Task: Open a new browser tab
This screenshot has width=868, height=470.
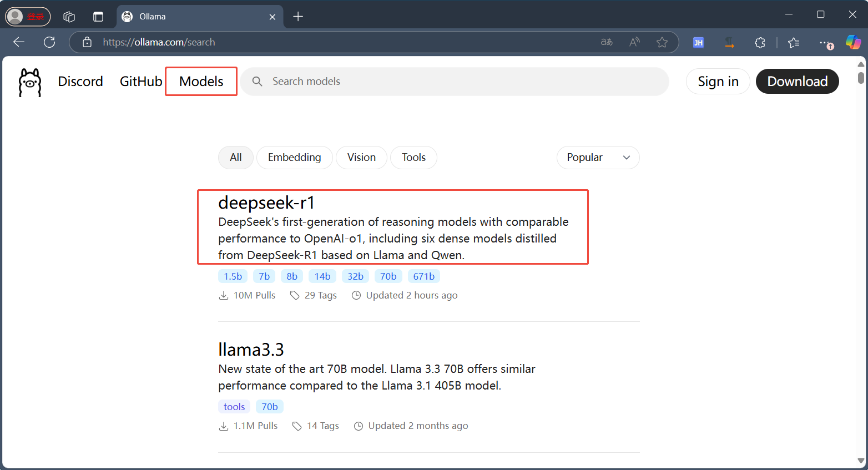Action: click(x=298, y=17)
